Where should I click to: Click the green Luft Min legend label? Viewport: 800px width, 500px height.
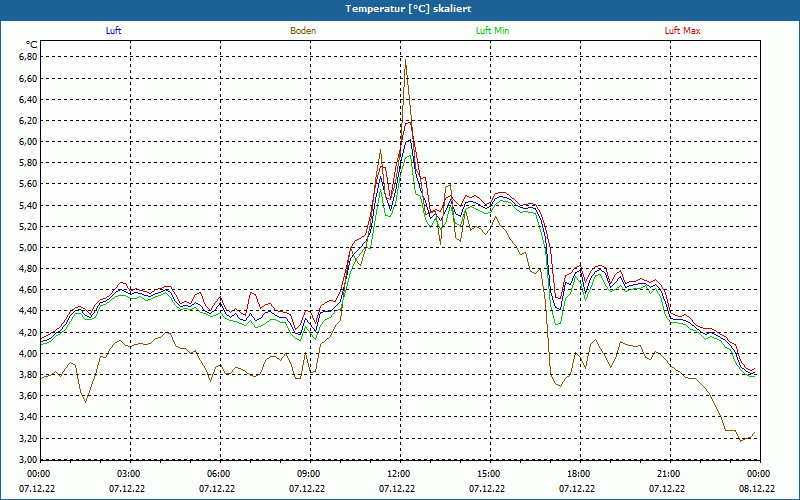tap(492, 31)
